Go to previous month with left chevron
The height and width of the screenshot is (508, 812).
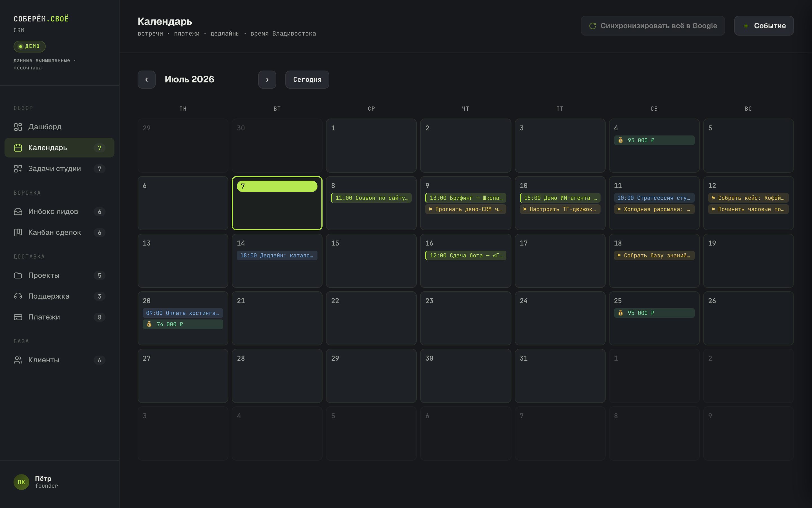click(147, 80)
